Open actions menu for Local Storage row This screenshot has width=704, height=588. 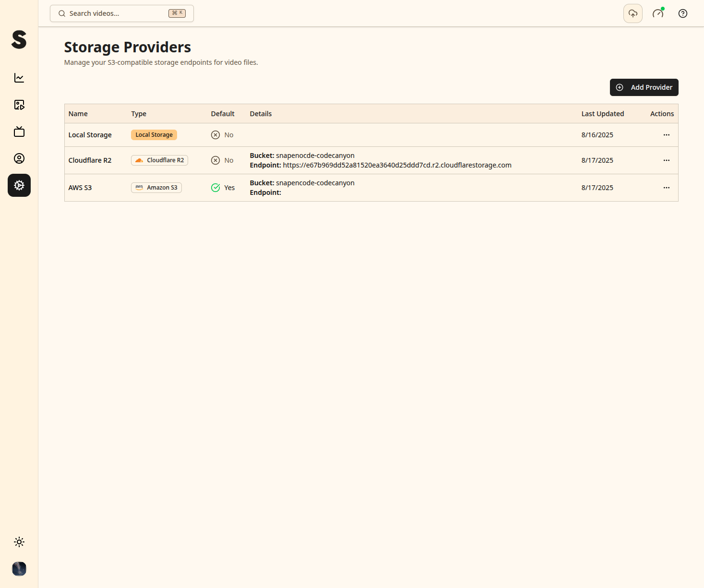pos(667,135)
